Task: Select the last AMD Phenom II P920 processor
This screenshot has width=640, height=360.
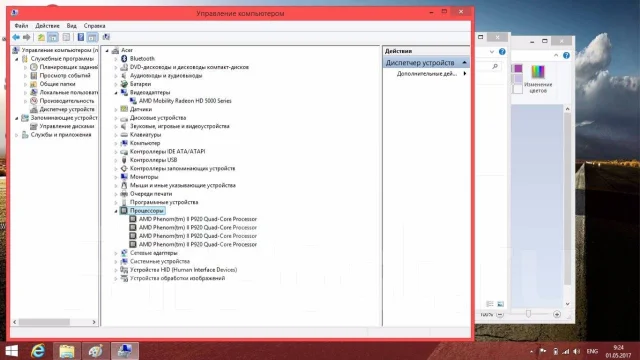Action: 198,244
